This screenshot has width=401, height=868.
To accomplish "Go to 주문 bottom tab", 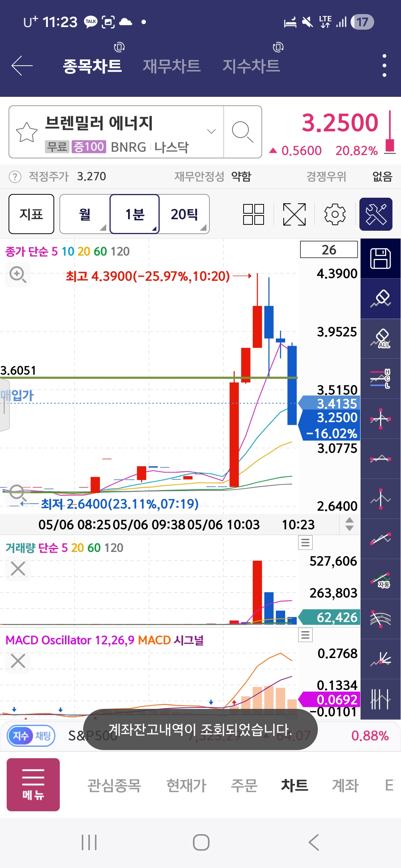I will [x=244, y=785].
